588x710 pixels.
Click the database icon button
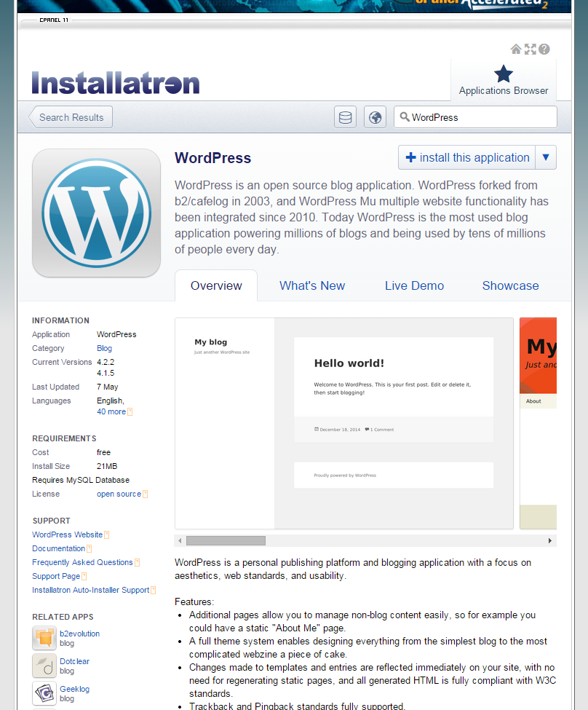[x=346, y=117]
